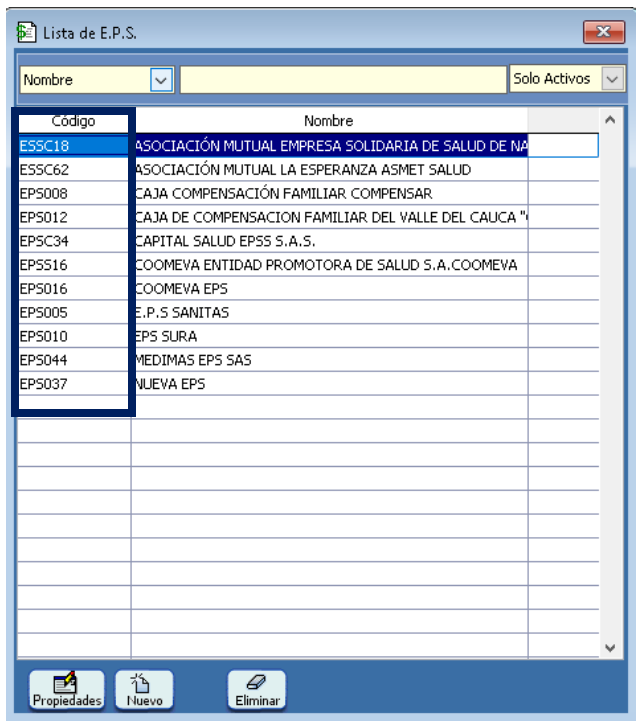Select code cell EPSS16
Viewport: 640px width, 724px height.
point(73,265)
